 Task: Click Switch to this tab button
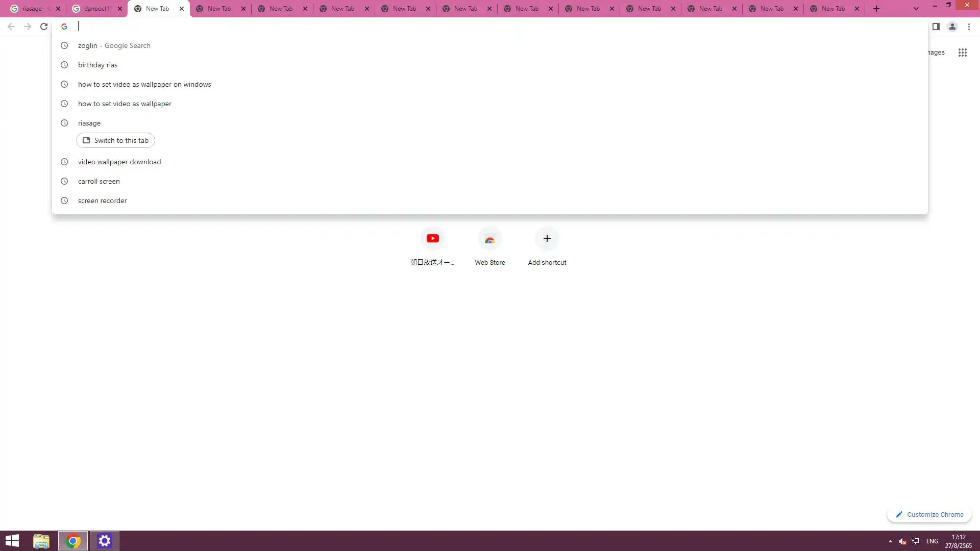click(x=115, y=140)
